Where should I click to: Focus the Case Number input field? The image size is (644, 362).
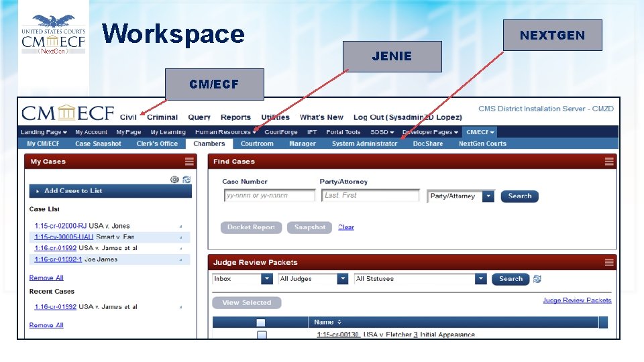[x=270, y=195]
